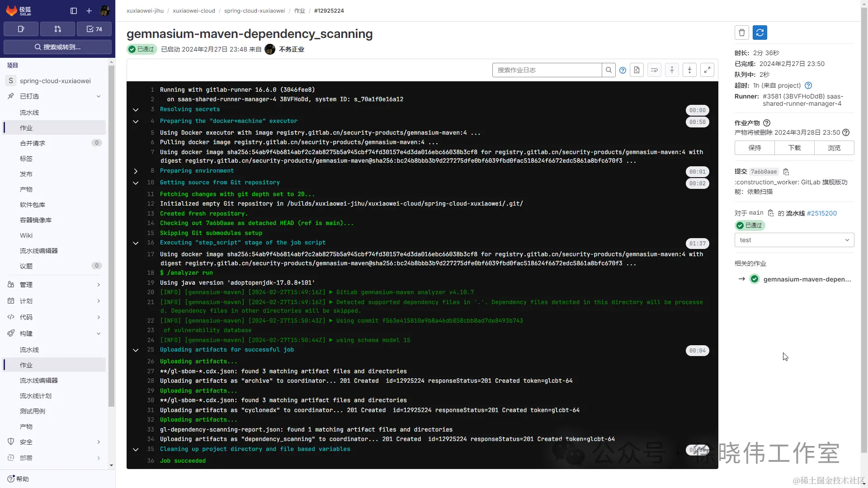Click the erase job log trash icon
The image size is (868, 488).
tap(741, 33)
